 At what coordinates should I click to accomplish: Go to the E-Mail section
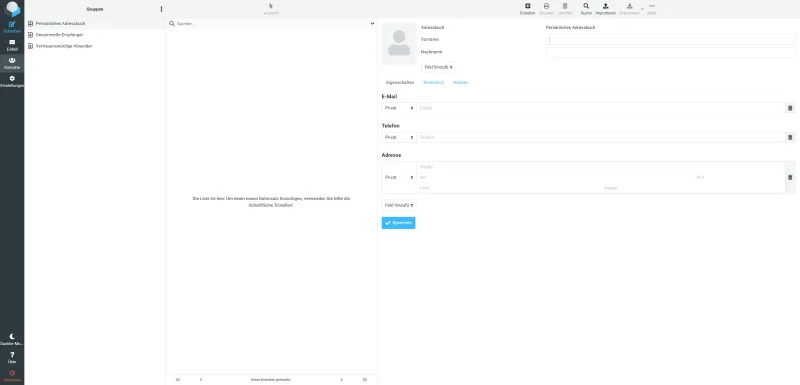[12, 45]
